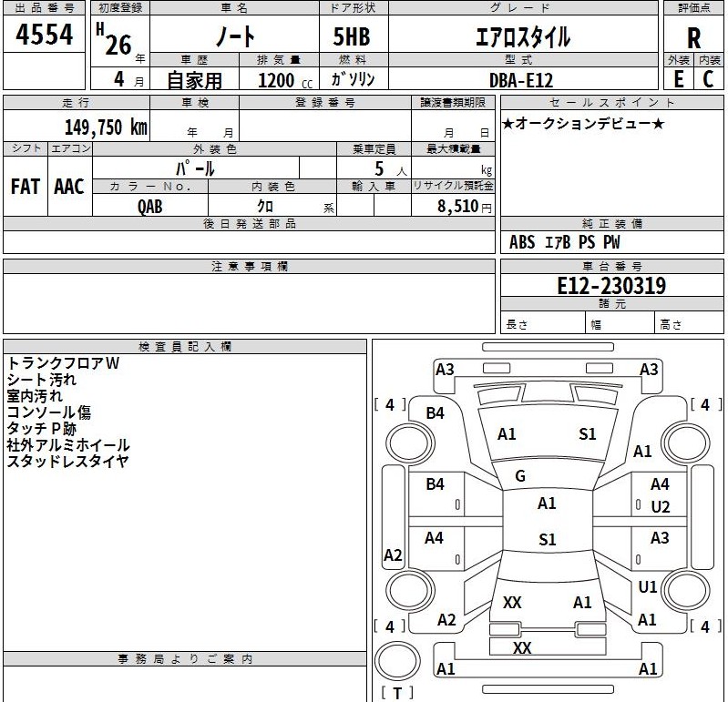Select the door shape value 5HB
The height and width of the screenshot is (702, 728).
tap(352, 36)
